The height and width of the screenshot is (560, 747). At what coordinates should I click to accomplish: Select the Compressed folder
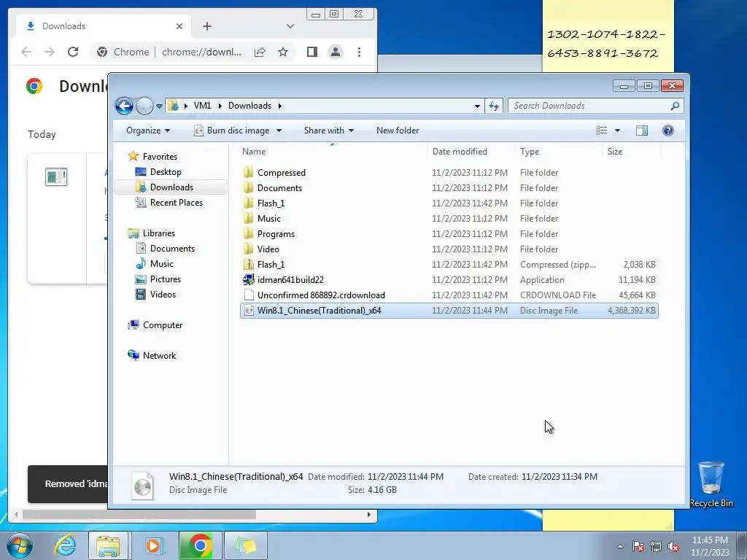[x=449, y=173]
